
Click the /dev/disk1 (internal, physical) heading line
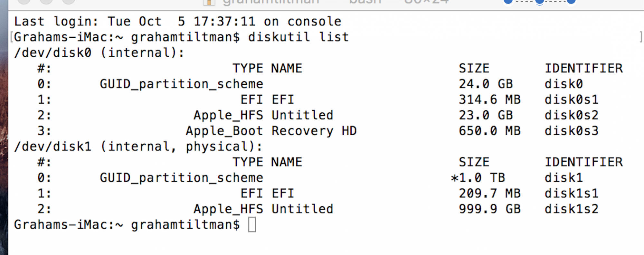click(138, 146)
